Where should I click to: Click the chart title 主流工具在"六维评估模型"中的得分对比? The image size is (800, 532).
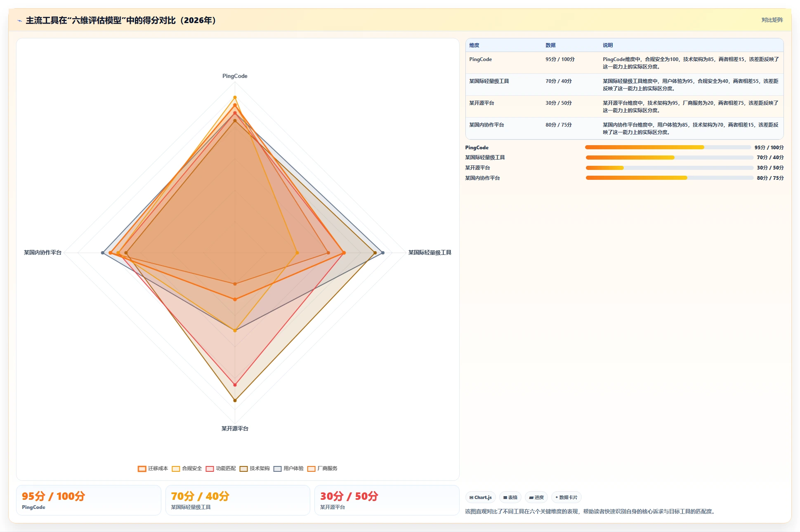click(x=121, y=20)
